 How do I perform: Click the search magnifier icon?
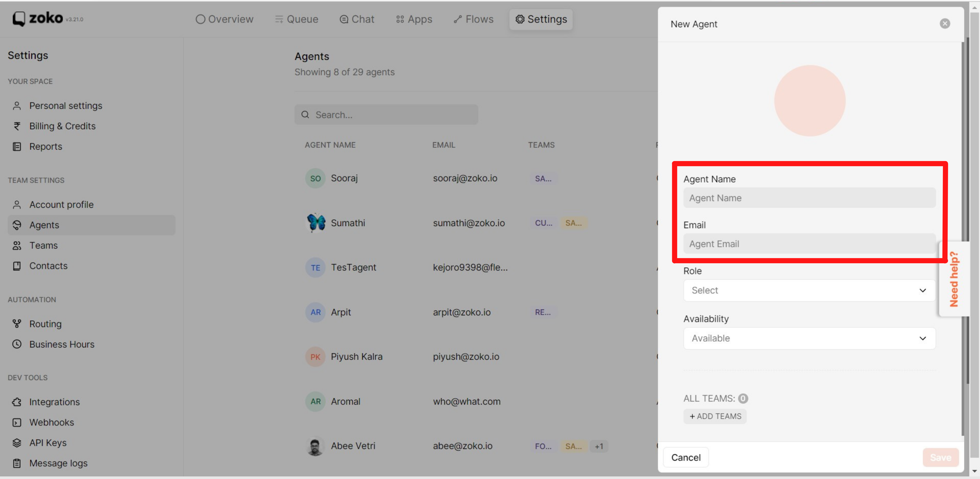click(x=305, y=114)
